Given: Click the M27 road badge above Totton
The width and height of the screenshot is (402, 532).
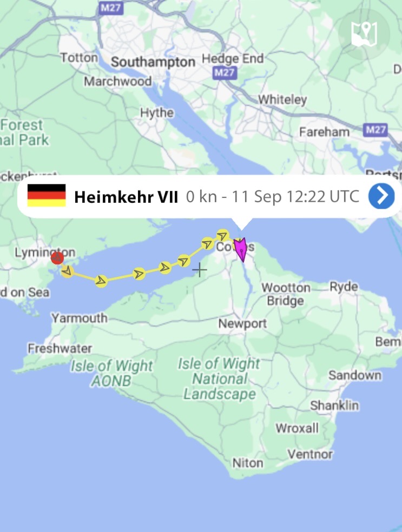Looking at the screenshot, I should [111, 8].
